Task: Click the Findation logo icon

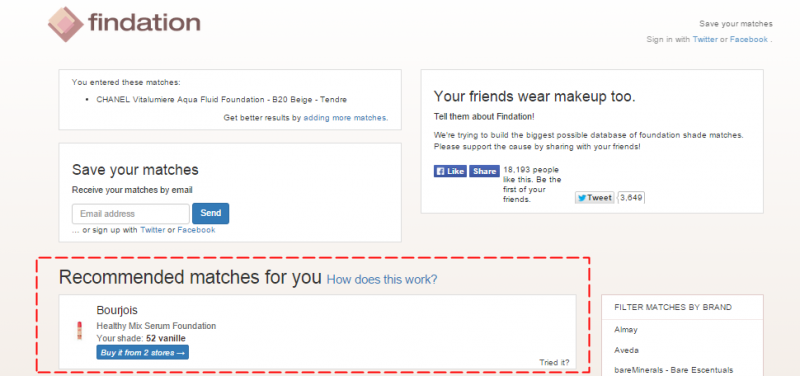Action: click(65, 23)
